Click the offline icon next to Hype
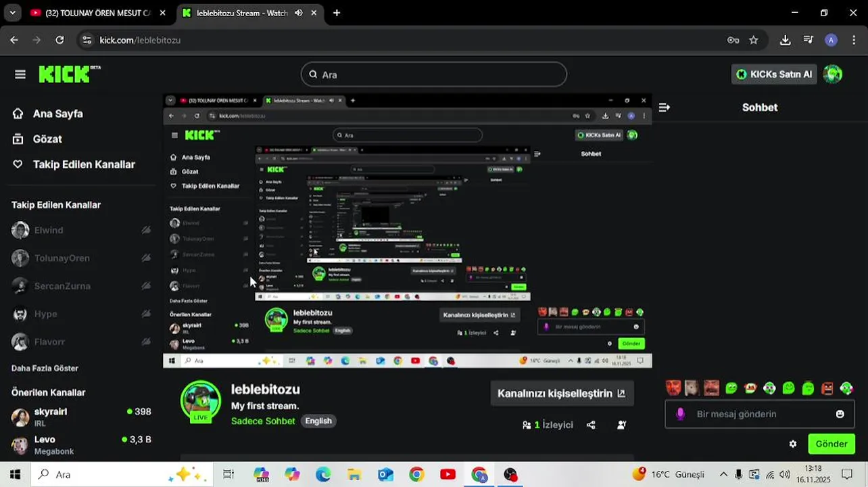The image size is (868, 487). (146, 314)
